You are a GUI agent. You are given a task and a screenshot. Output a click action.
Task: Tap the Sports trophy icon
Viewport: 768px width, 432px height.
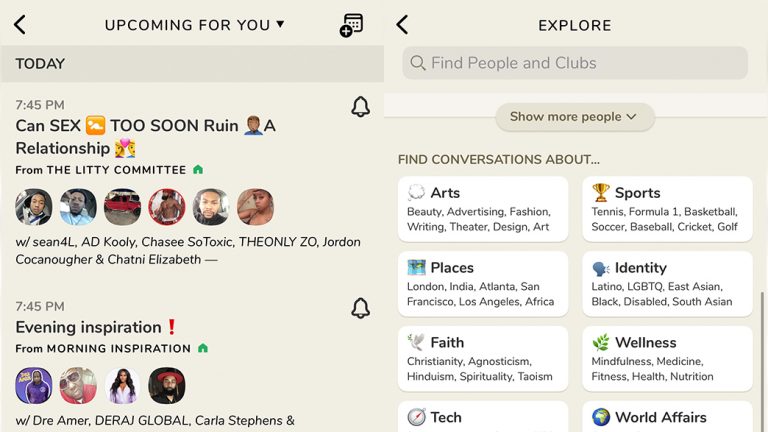coord(601,193)
